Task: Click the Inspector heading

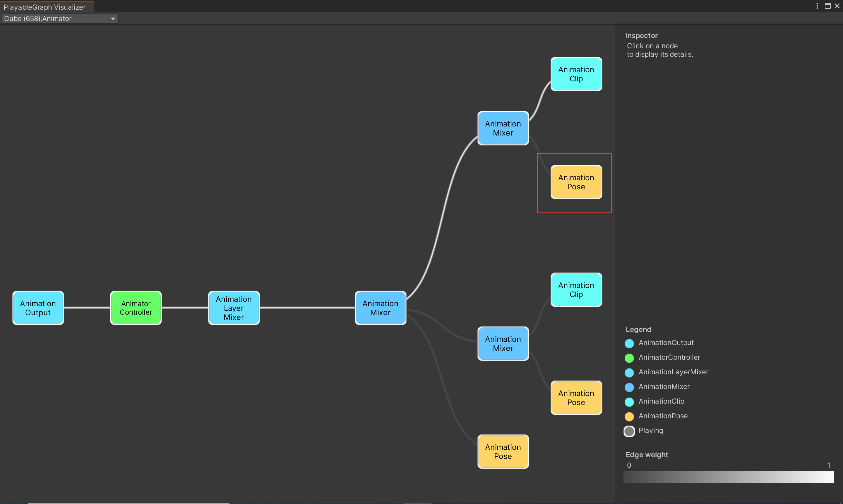Action: pos(642,36)
